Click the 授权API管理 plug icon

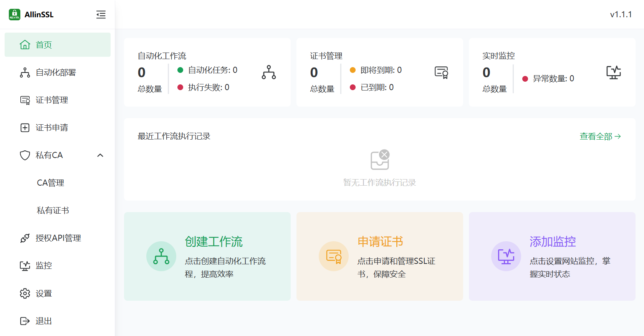(25, 238)
